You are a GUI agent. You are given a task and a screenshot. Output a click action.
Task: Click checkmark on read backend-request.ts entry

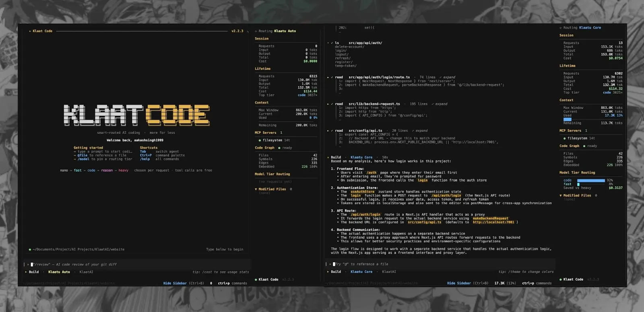[332, 104]
